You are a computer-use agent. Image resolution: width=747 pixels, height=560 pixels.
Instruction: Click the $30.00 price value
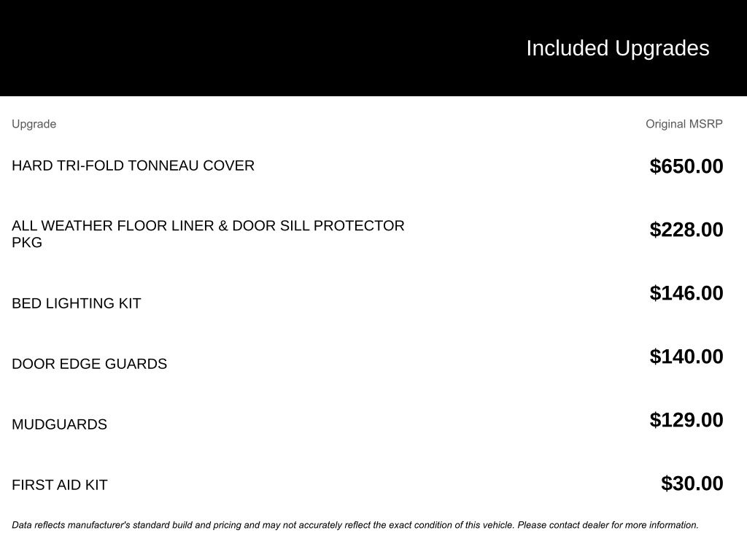(x=692, y=483)
